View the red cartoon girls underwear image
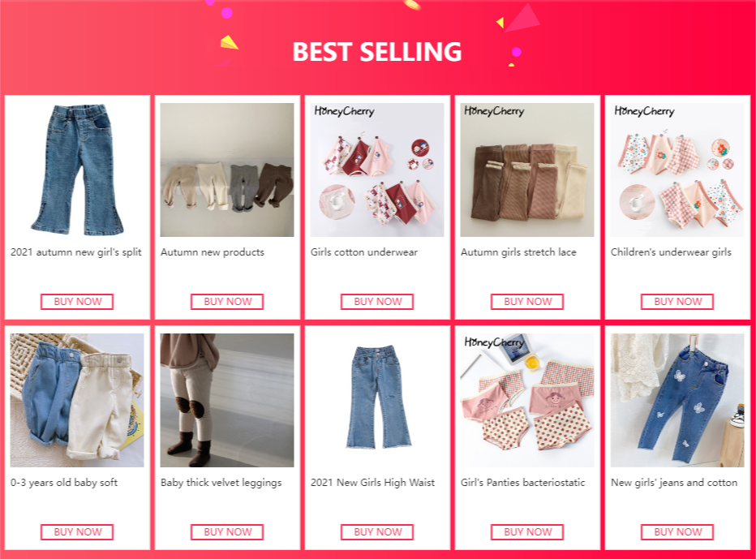 coord(377,170)
